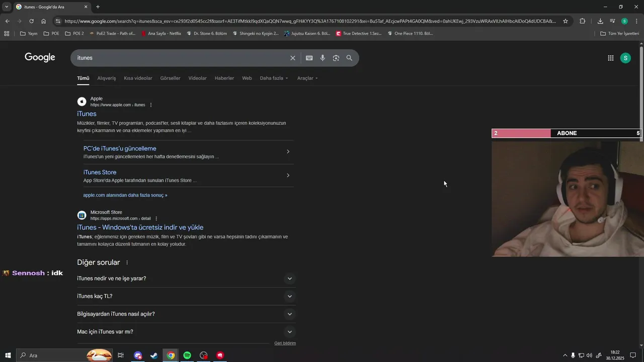Open the Chrome extensions puzzle icon
The height and width of the screenshot is (362, 644).
pos(582,21)
